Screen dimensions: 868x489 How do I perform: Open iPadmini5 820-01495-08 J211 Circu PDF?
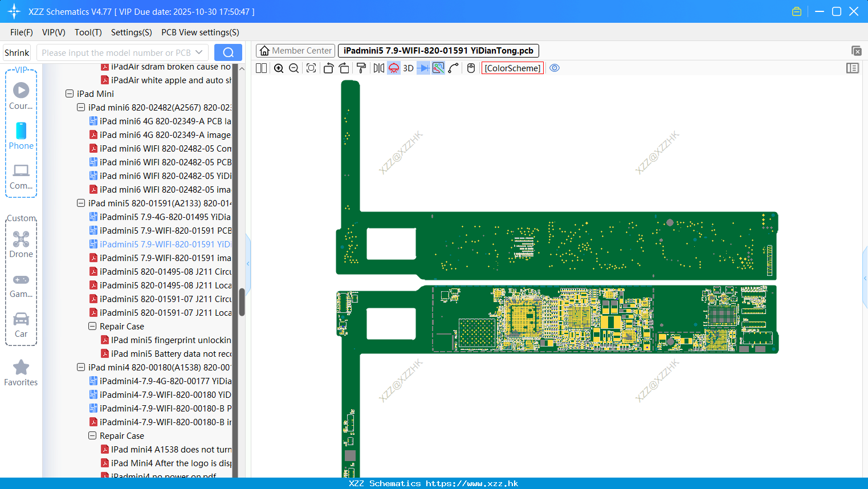click(x=160, y=272)
